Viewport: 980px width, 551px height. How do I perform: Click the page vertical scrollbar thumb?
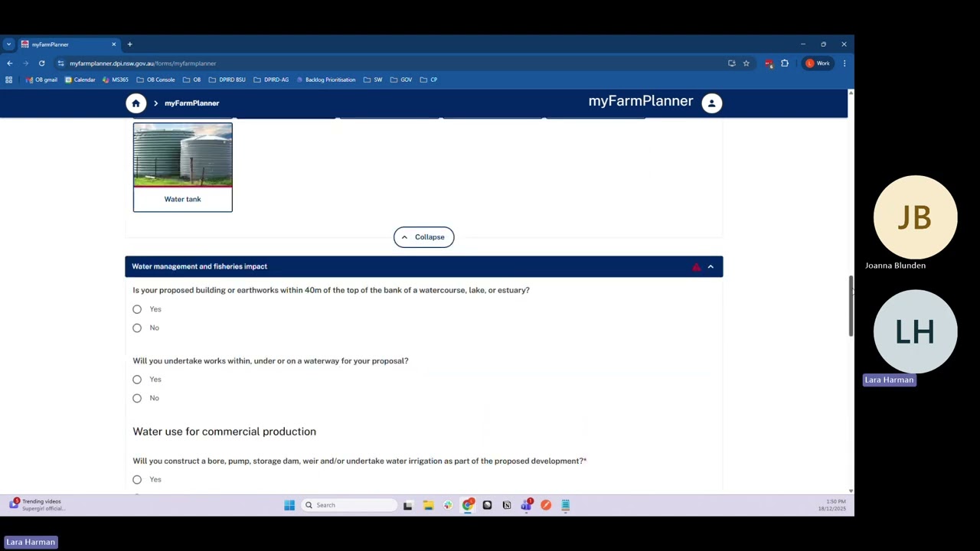(x=851, y=306)
